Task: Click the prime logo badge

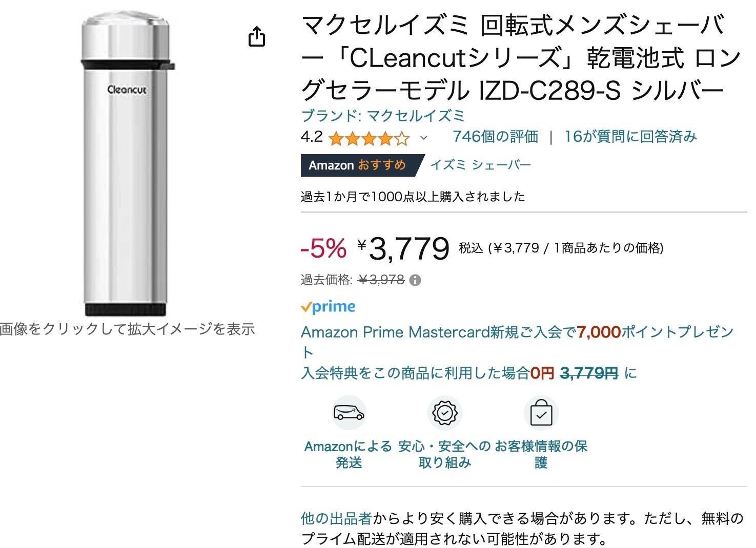Action: point(328,307)
